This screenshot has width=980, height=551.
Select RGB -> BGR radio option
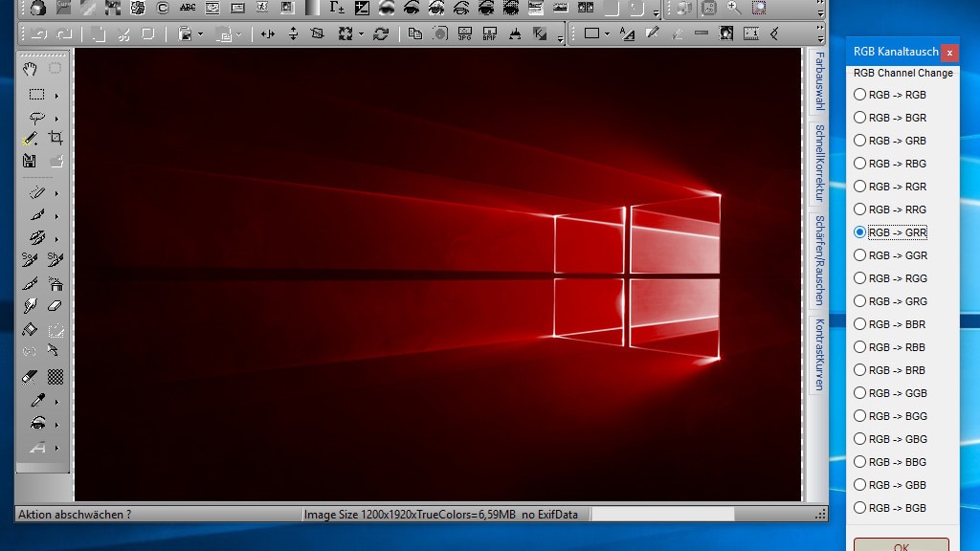click(890, 118)
